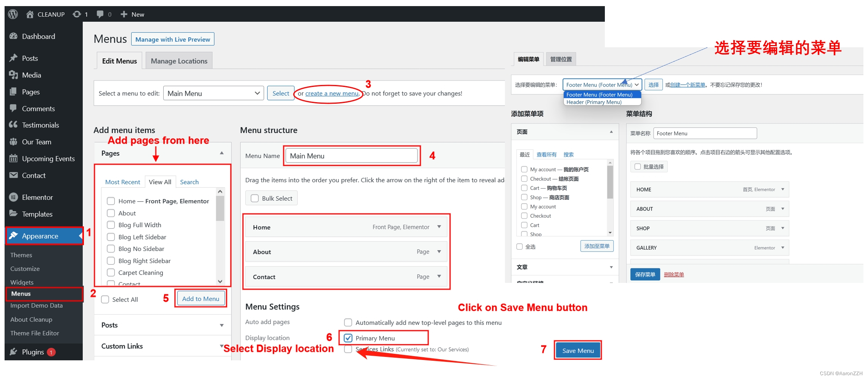Open Dashboard from the sidebar

39,36
